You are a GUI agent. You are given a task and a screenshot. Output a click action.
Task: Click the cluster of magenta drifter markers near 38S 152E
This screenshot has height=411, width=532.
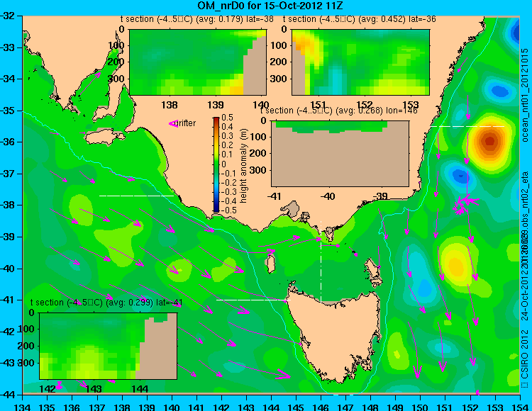pyautogui.click(x=465, y=203)
